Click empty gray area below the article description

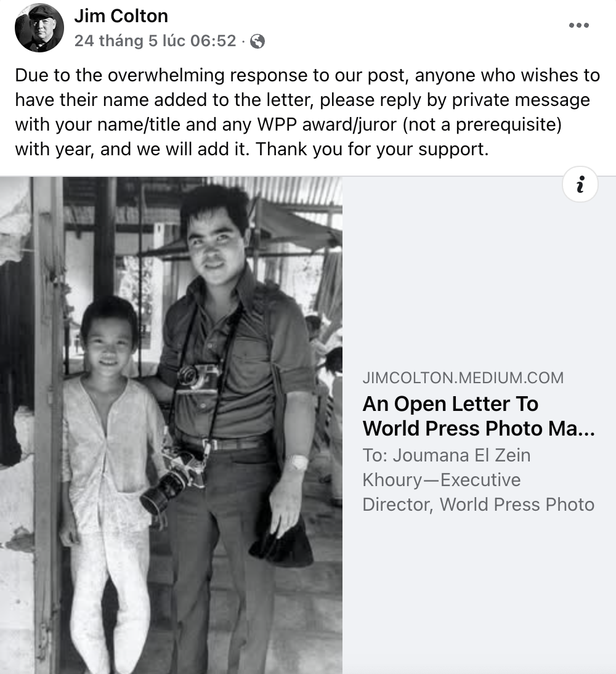(x=479, y=591)
